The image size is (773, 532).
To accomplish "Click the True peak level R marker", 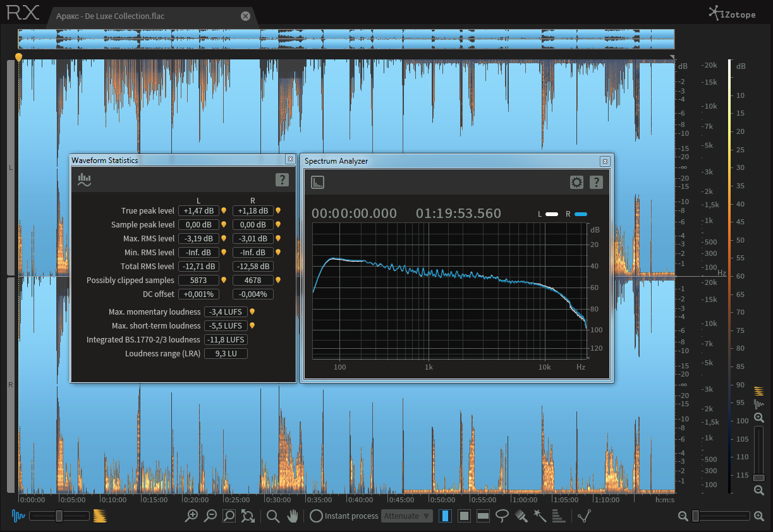I will tap(277, 211).
